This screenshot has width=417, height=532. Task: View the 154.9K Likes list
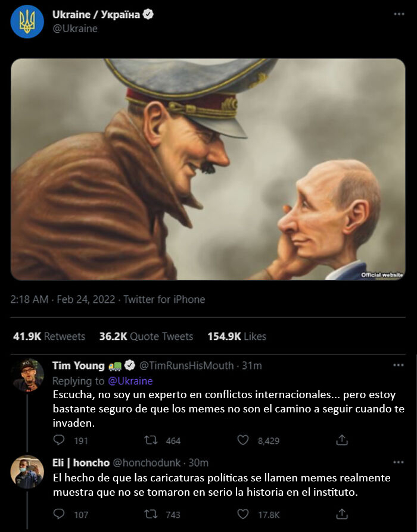coord(236,336)
